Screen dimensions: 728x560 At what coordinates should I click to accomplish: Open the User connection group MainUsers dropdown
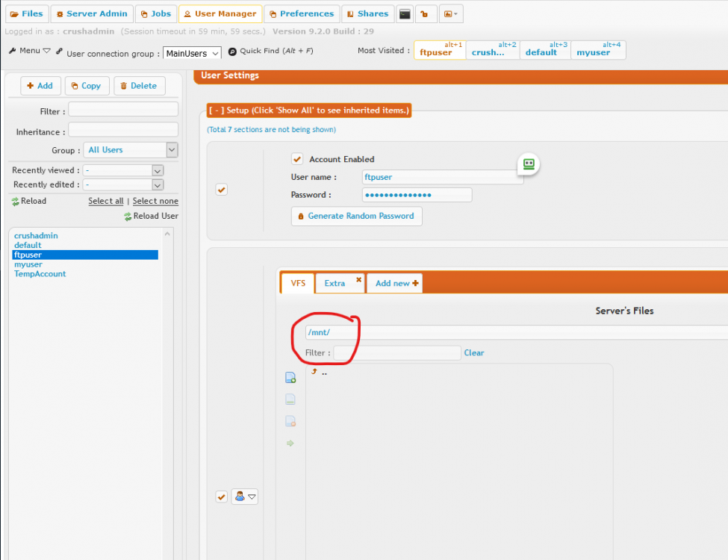192,54
